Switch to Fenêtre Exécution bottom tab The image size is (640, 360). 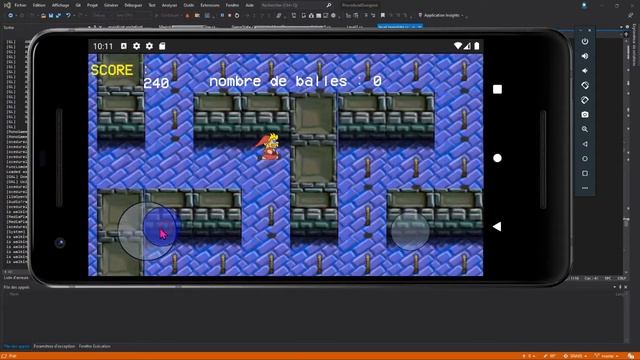95,347
